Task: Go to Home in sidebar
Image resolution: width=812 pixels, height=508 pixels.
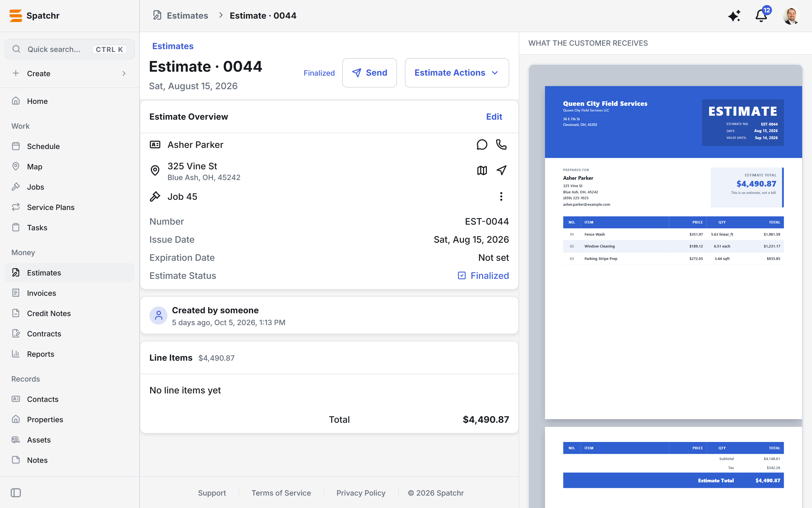Action: tap(69, 101)
